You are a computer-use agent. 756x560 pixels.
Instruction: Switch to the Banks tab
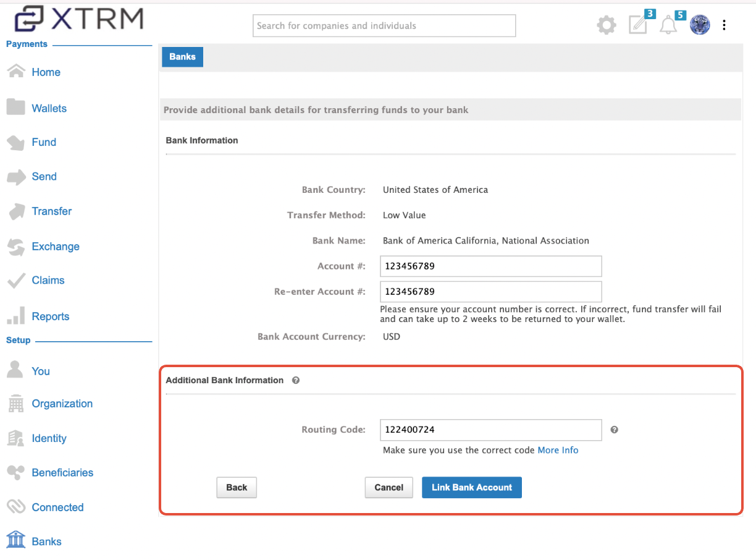(x=182, y=56)
